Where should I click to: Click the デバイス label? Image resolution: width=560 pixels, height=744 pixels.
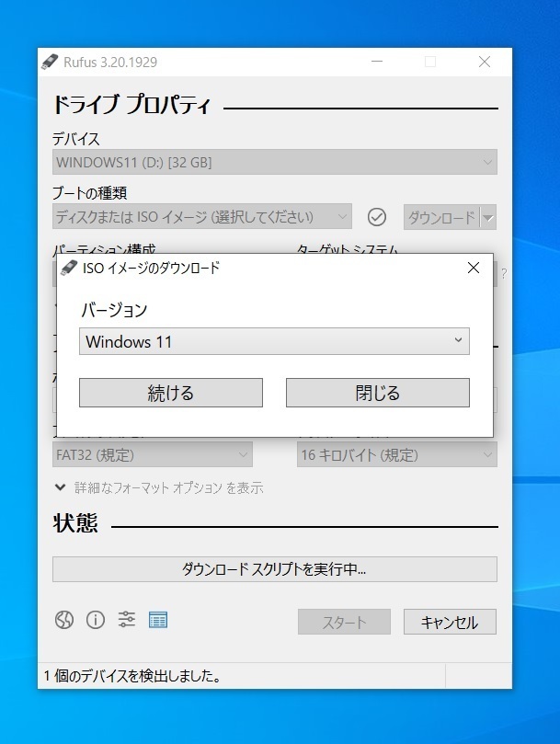coord(76,139)
